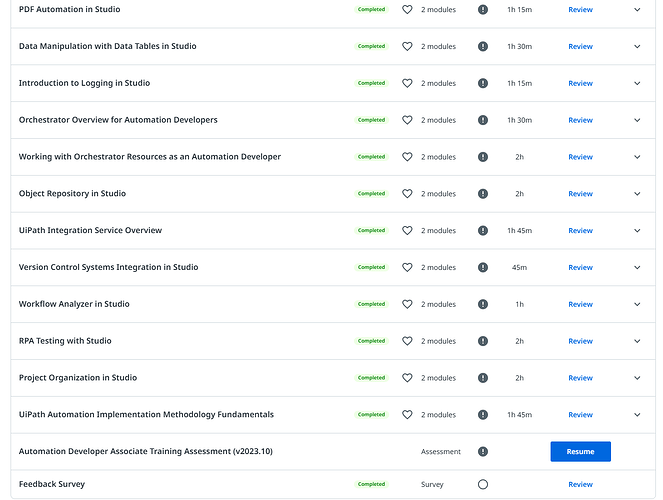Viewport: 663px width, 500px height.
Task: Favorite Object Repository in Studio course
Action: (407, 194)
